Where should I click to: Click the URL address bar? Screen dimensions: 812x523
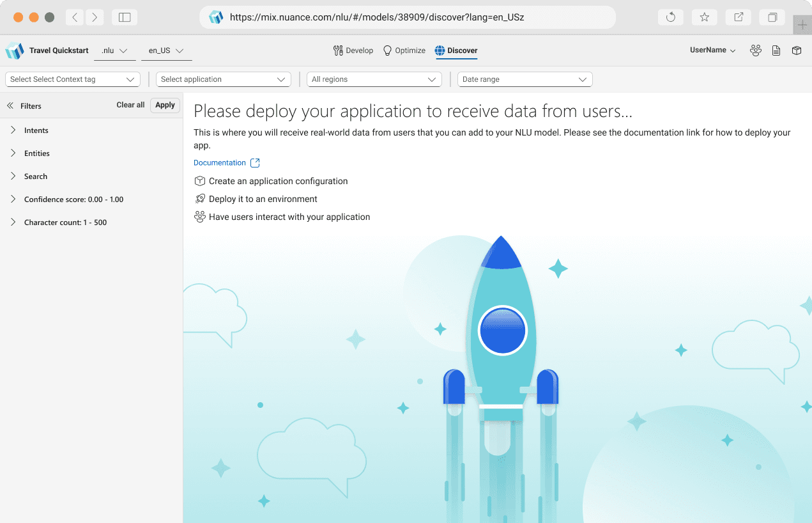(408, 17)
